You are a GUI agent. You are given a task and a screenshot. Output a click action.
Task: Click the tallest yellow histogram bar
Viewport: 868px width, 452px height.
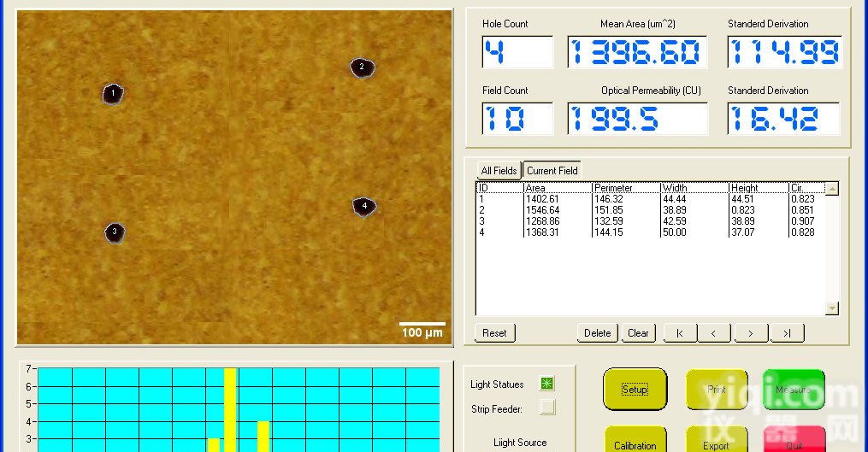[x=230, y=410]
